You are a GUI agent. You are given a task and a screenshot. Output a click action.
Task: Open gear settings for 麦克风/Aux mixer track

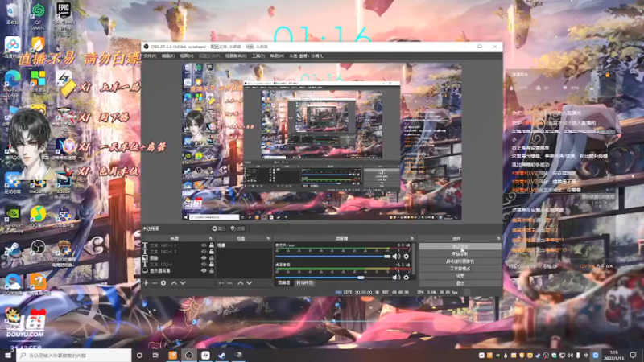tap(407, 257)
